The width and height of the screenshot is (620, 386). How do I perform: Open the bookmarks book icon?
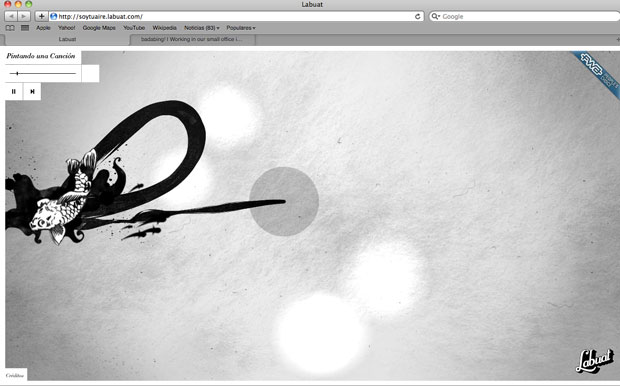10,28
